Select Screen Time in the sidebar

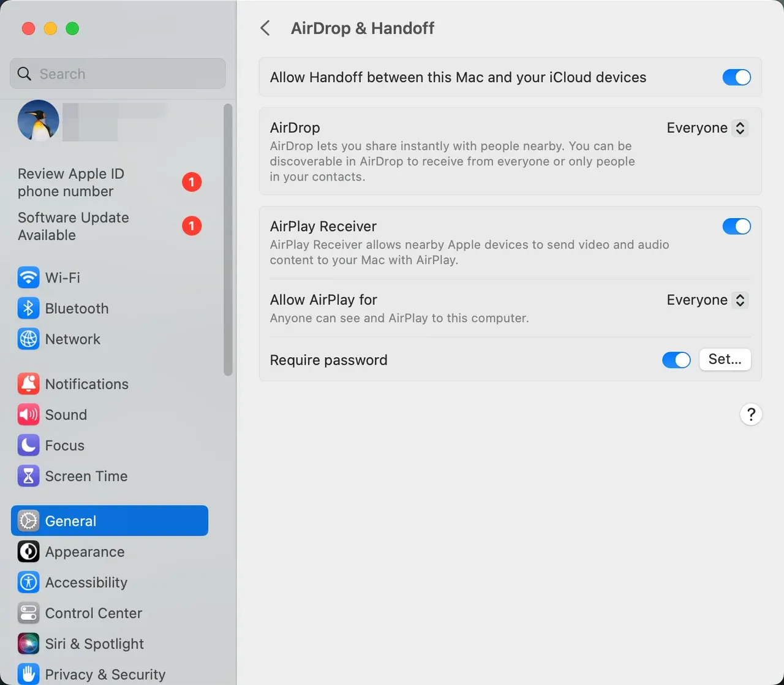pos(110,476)
